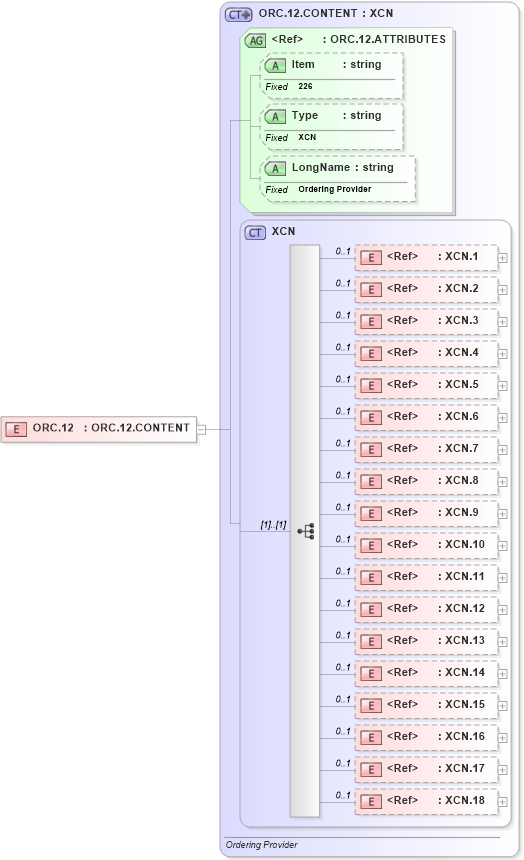Click the CT icon of ORC.12.CONTENT
Screen dimensions: 524x860
click(x=238, y=15)
